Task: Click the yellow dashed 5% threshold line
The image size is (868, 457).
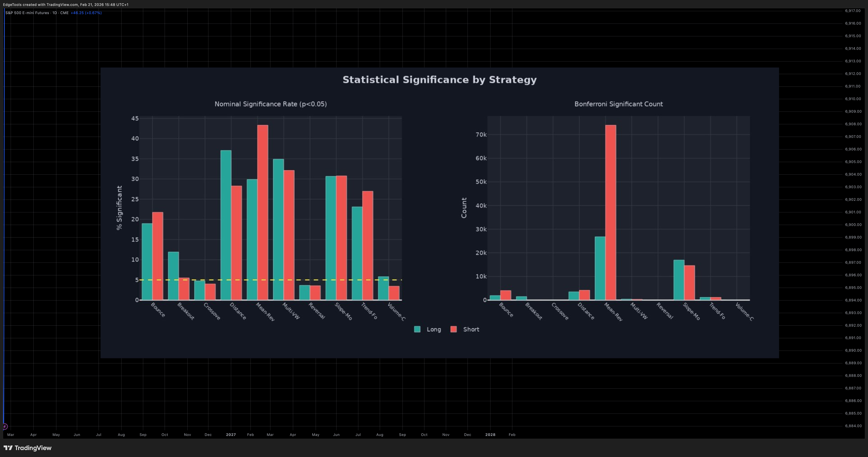Action: [271, 280]
